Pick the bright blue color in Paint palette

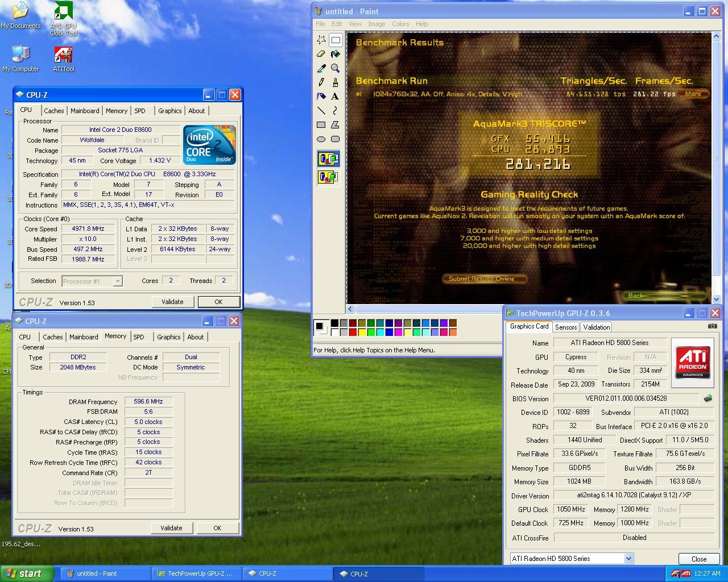tap(389, 332)
